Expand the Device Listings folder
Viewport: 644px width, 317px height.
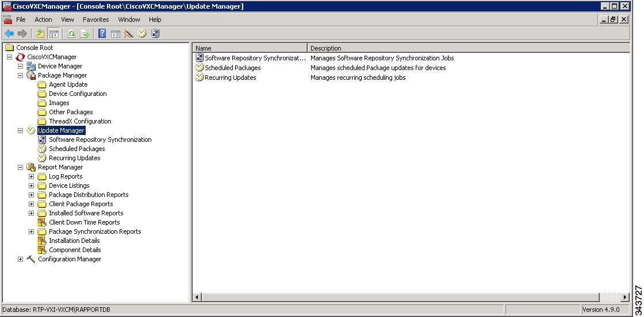tap(31, 185)
